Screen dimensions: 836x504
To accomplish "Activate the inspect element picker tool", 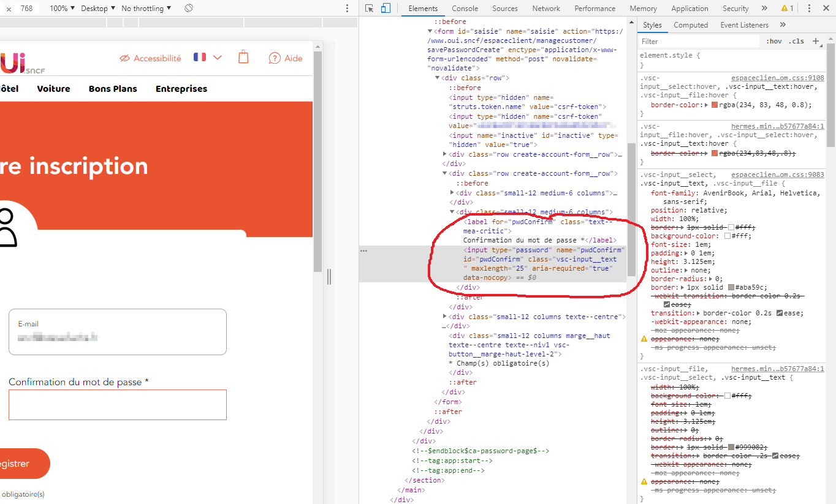I will (x=369, y=9).
